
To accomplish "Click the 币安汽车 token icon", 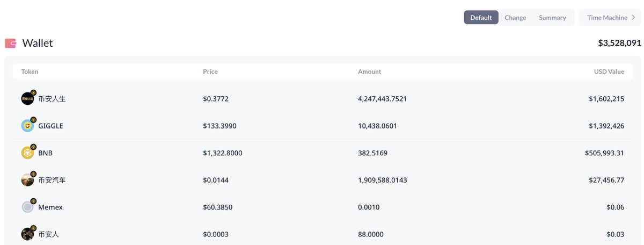I will pos(27,181).
